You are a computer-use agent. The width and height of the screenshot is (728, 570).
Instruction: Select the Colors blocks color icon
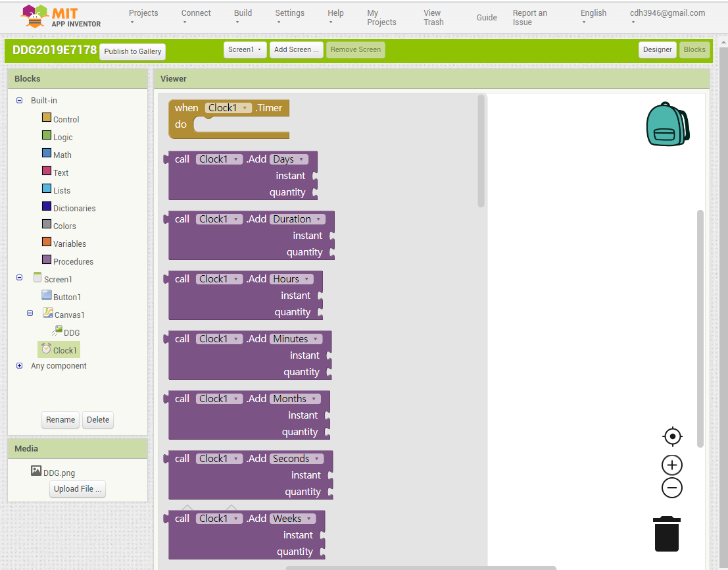click(47, 224)
